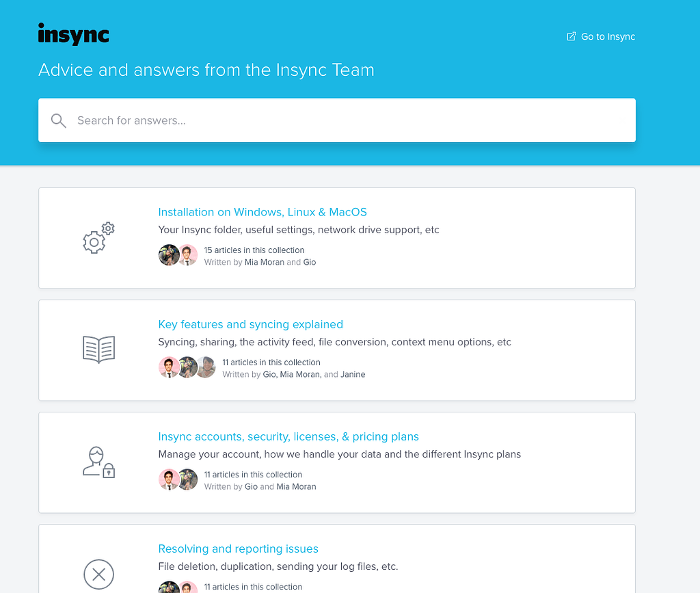Image resolution: width=700 pixels, height=593 pixels.
Task: Open Resolving and reporting issues collection
Action: click(x=238, y=549)
